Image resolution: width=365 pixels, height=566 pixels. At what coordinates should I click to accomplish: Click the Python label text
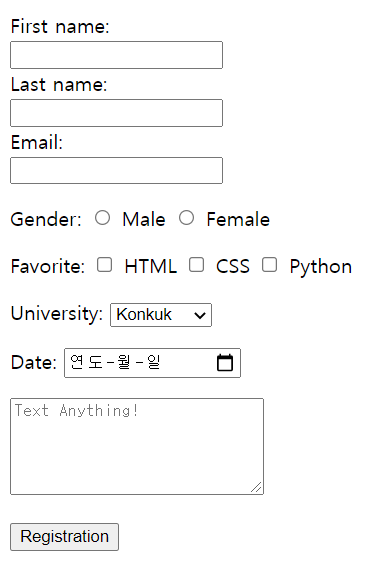coord(321,267)
